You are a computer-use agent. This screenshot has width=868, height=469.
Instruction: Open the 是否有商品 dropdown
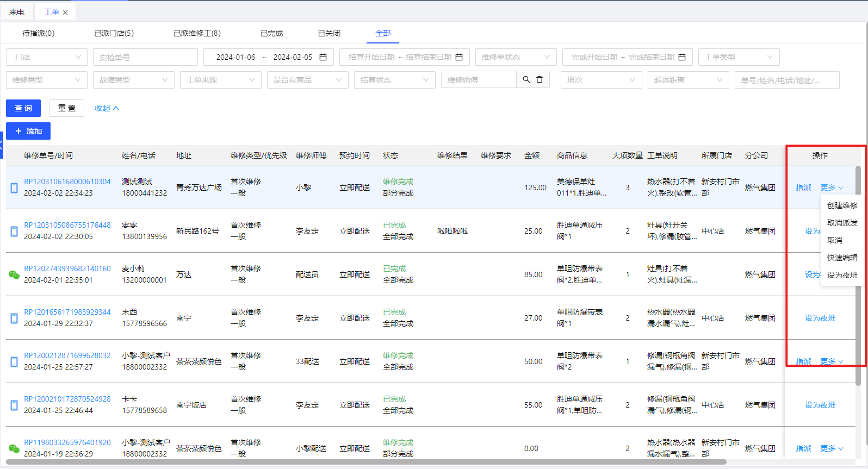point(308,80)
